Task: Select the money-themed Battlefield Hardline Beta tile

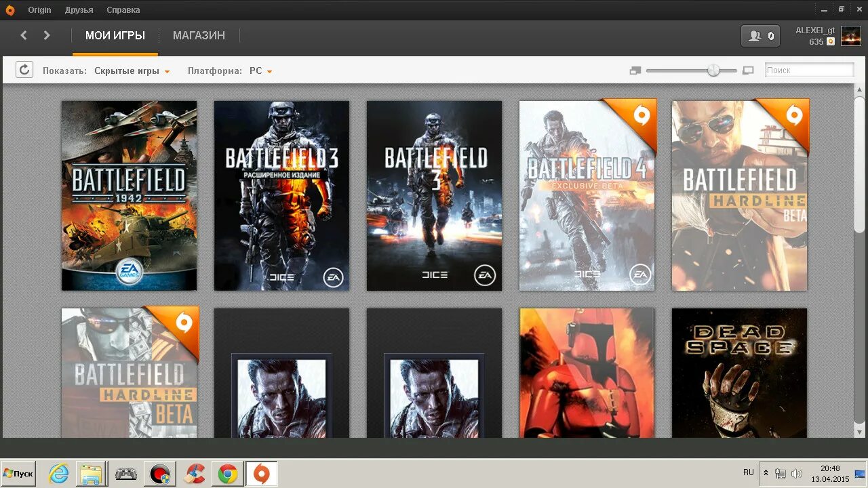Action: 129,373
